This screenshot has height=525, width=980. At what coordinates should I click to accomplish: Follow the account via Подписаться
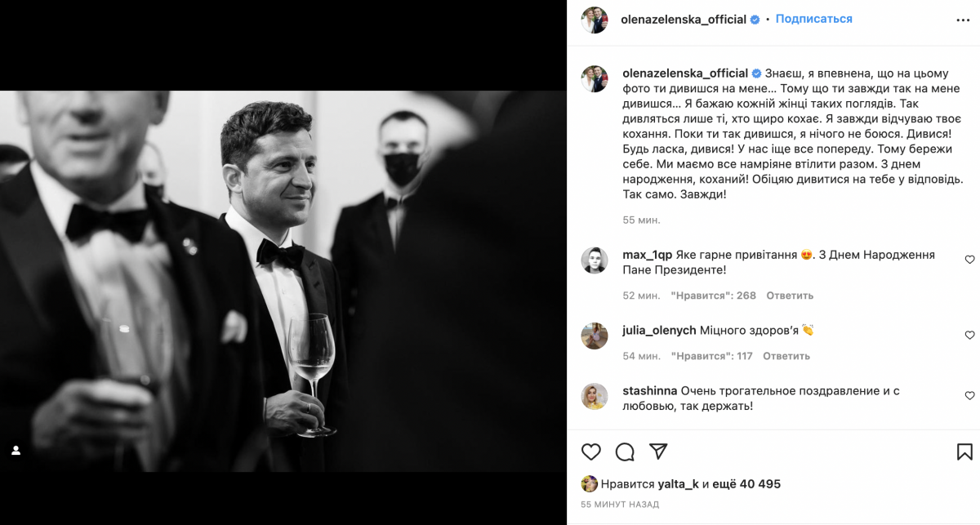pyautogui.click(x=813, y=19)
